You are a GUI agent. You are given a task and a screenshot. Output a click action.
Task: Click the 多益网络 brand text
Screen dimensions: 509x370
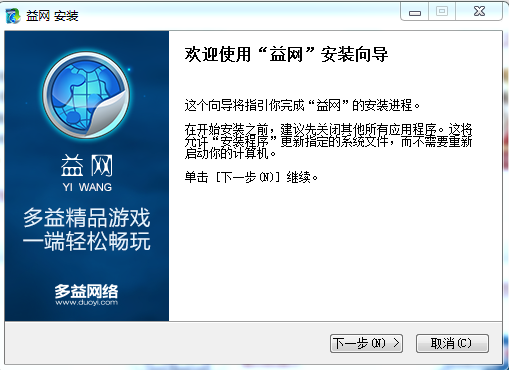[x=87, y=291]
